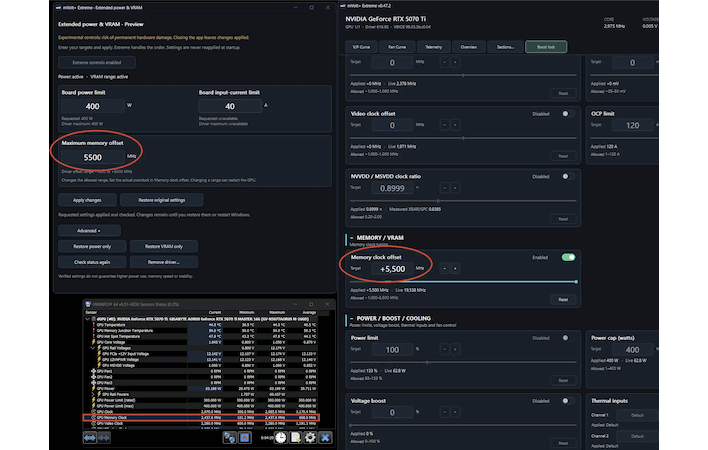Click the expand-columns arrows icon in HWiNFO toolbar
Screen dimensions: 708x450
(x=89, y=437)
